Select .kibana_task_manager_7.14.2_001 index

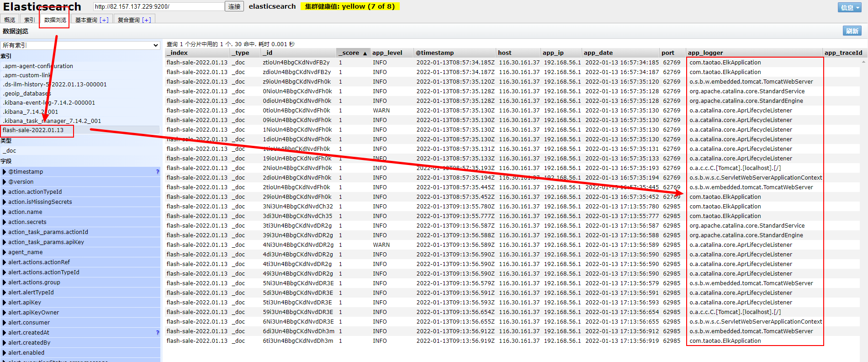click(80, 121)
